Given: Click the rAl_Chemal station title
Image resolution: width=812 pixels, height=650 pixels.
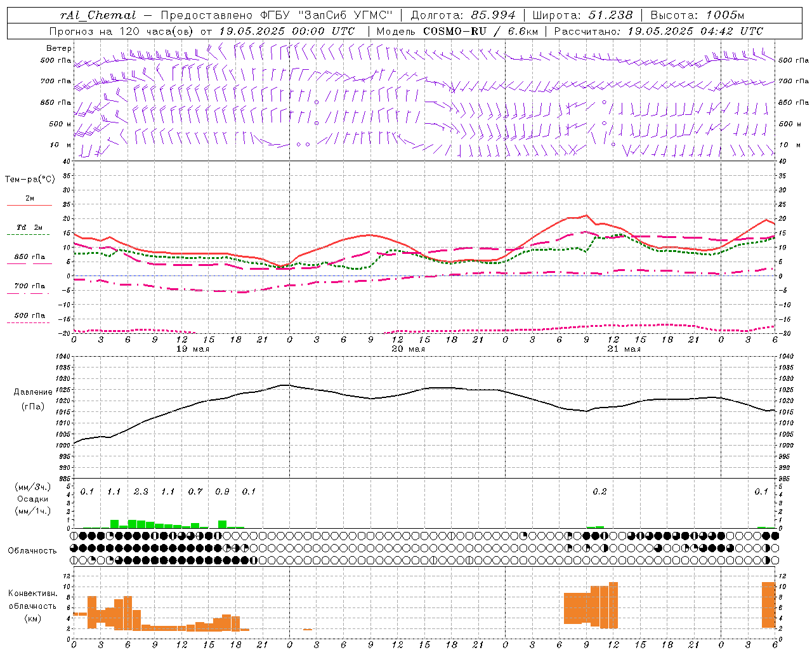Looking at the screenshot, I should [x=98, y=15].
